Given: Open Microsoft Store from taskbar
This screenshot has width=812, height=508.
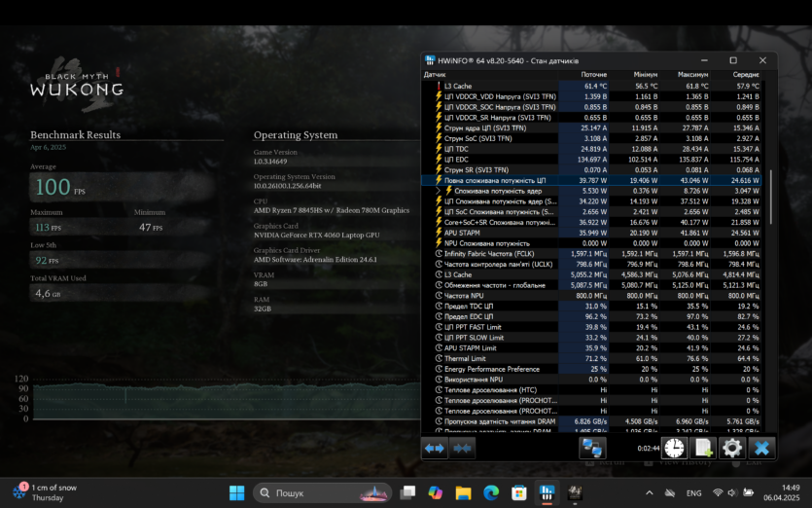Looking at the screenshot, I should coord(519,492).
